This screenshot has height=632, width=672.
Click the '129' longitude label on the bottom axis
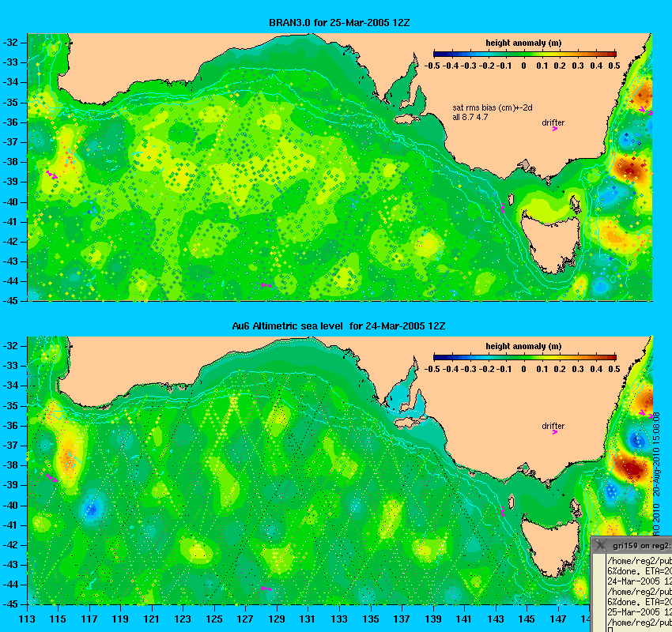point(277,619)
